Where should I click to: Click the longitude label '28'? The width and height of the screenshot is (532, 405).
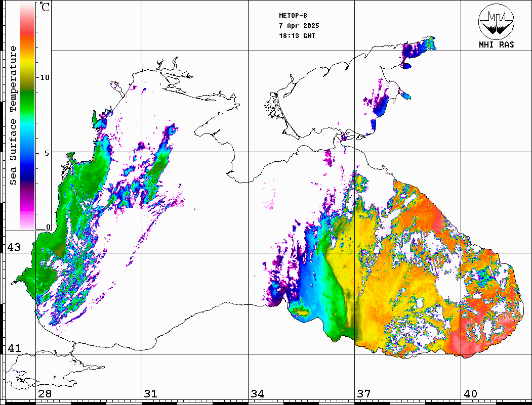point(45,393)
